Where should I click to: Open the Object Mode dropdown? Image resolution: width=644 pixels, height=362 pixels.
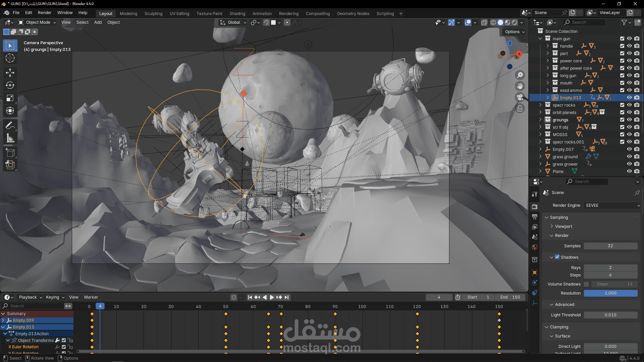[38, 22]
